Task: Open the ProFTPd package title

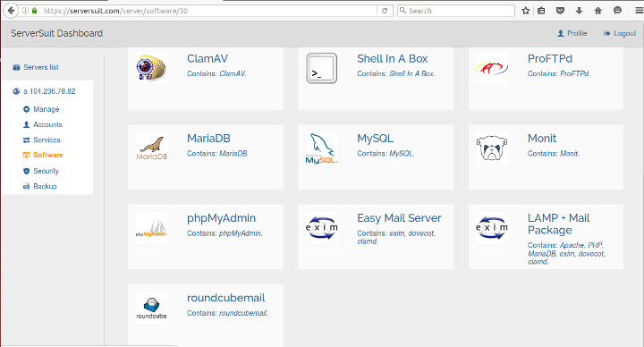Action: click(550, 59)
